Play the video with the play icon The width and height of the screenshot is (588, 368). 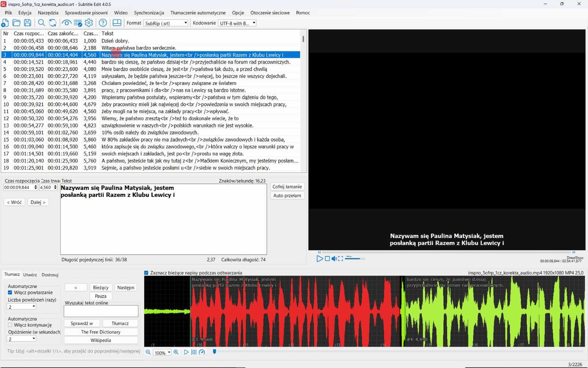pos(319,259)
